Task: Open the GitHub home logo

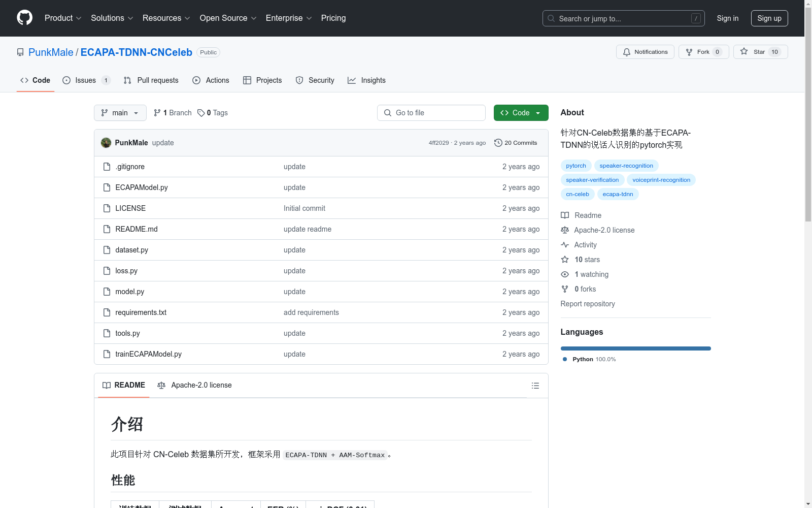Action: point(24,18)
